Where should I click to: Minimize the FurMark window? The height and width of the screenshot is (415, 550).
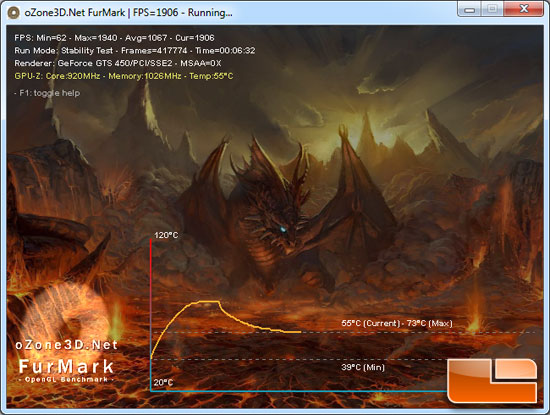tap(469, 9)
